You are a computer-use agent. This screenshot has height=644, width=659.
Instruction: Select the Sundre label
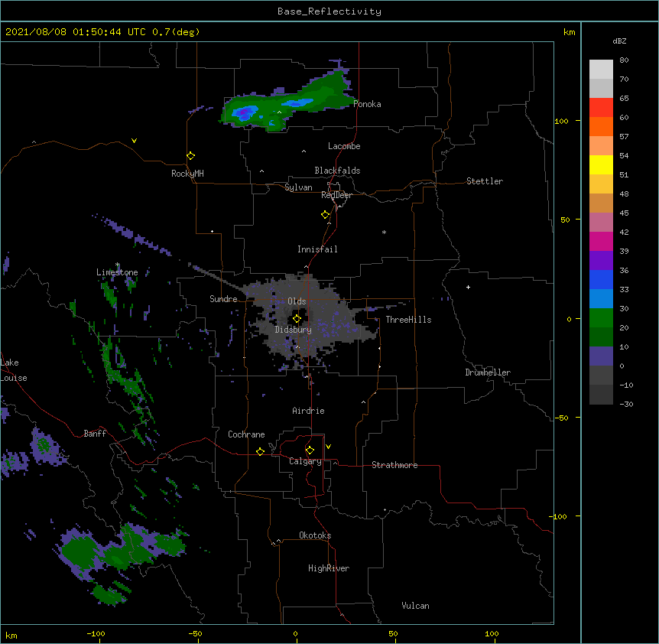tap(223, 299)
